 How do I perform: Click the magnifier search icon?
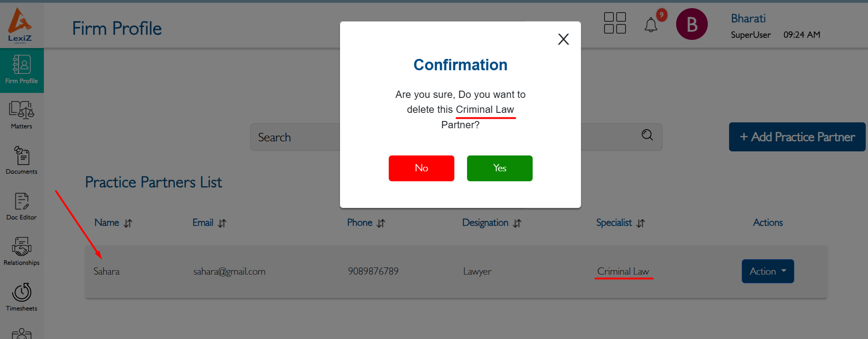tap(647, 135)
